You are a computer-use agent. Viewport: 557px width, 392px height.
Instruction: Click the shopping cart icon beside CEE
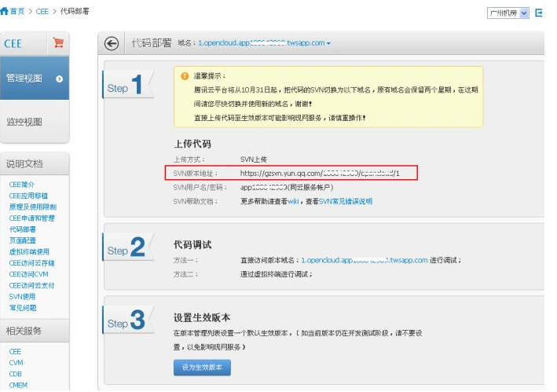(x=57, y=43)
